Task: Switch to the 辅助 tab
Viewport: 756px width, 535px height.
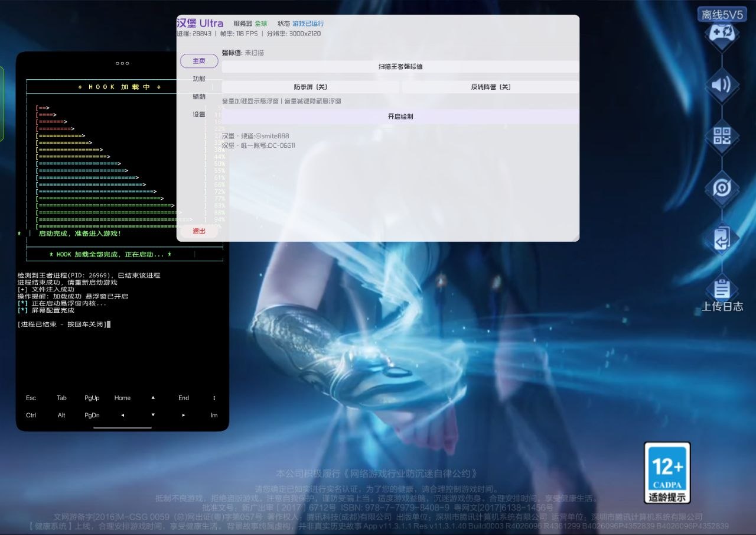Action: click(199, 96)
